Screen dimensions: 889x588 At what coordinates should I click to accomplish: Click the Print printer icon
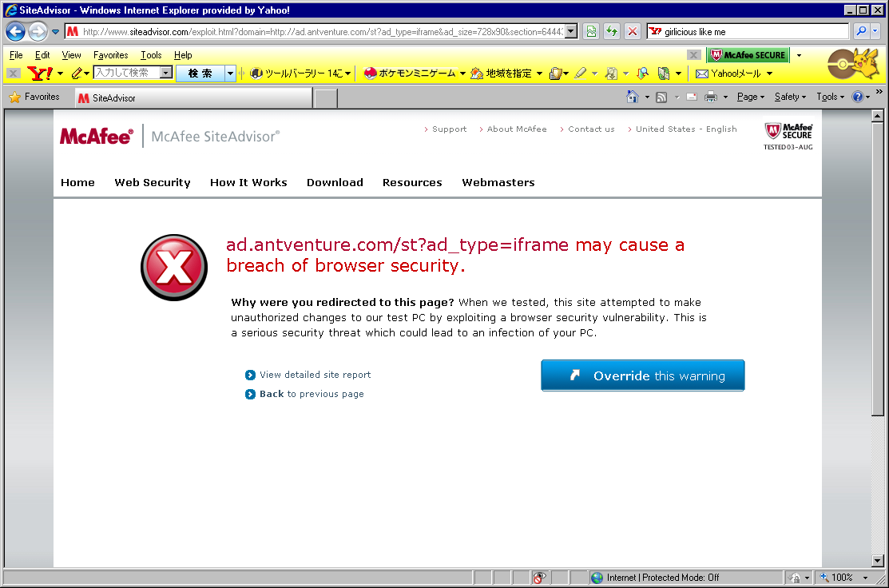point(710,97)
